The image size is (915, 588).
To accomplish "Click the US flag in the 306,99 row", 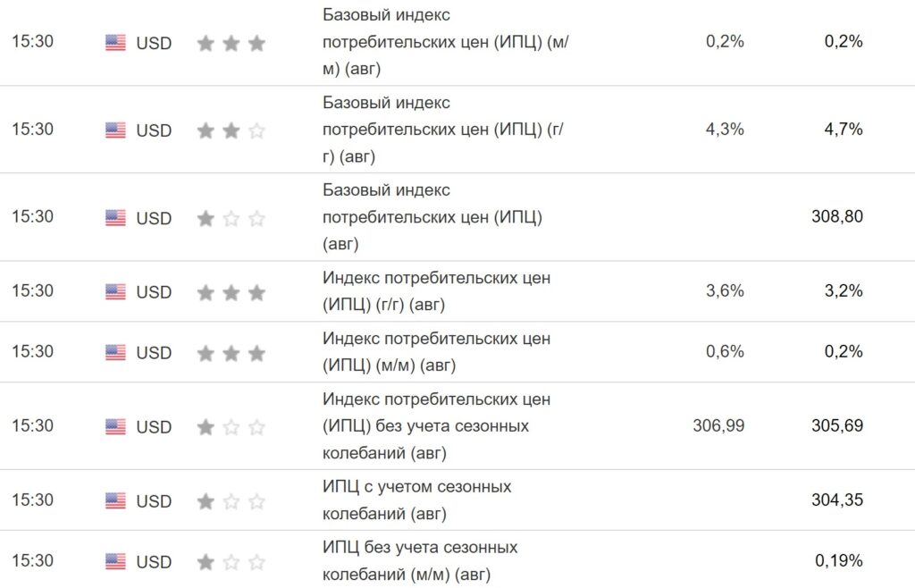I will coord(115,427).
